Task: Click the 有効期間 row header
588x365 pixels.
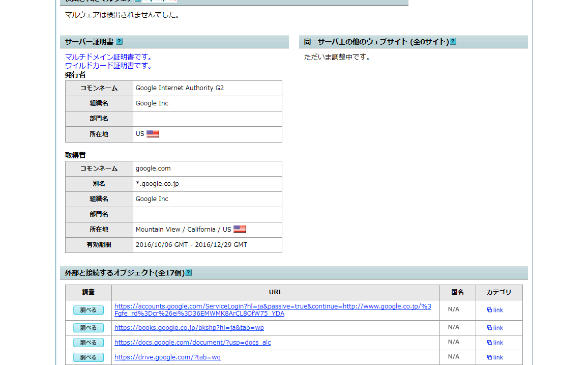Action: click(99, 245)
